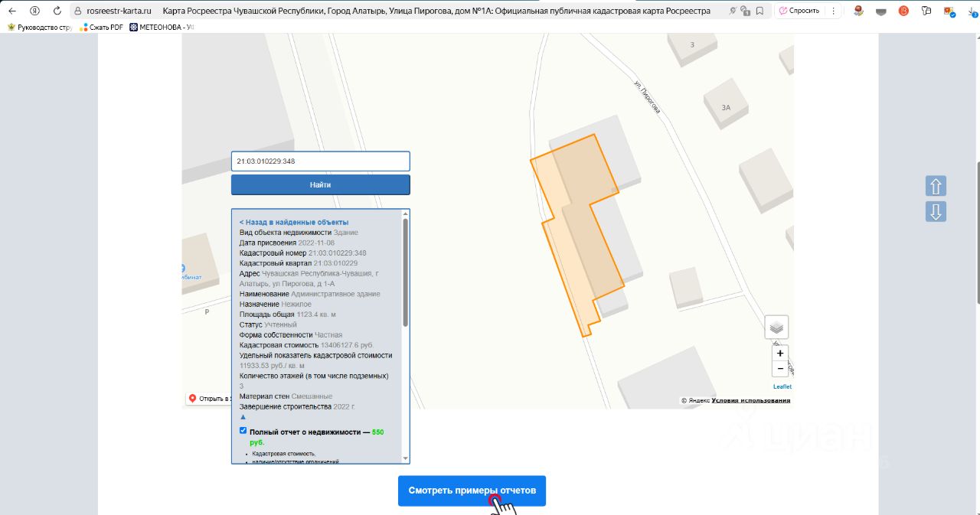This screenshot has height=515, width=980.
Task: Click the rosreestr-karta.ru address bar
Action: (119, 11)
